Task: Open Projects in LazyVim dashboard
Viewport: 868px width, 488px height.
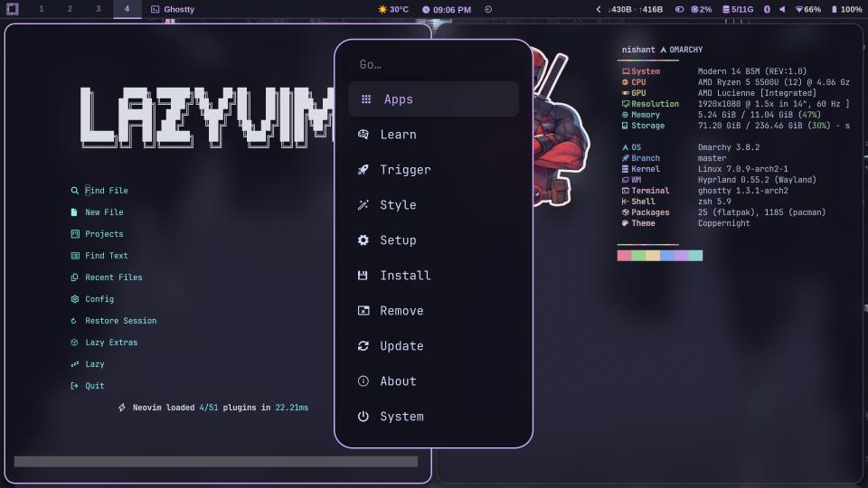Action: pos(104,233)
